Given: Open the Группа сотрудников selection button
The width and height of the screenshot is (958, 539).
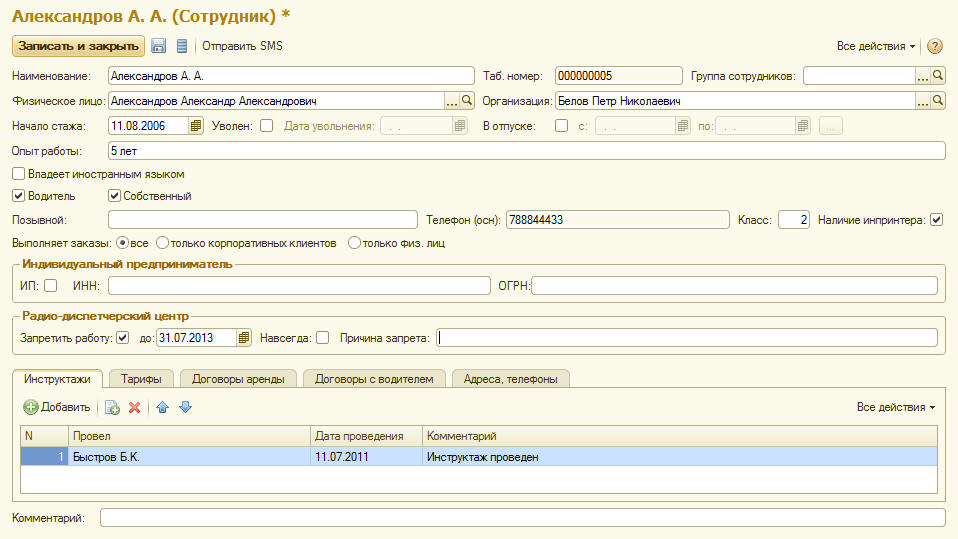Looking at the screenshot, I should click(x=922, y=76).
